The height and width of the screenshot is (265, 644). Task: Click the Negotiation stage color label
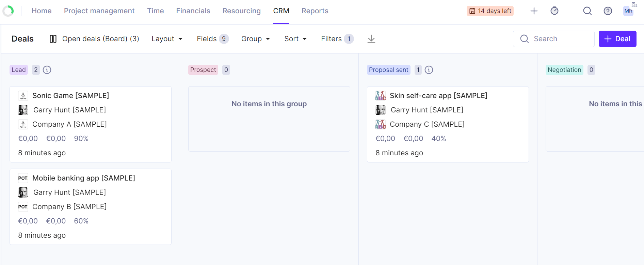(564, 70)
